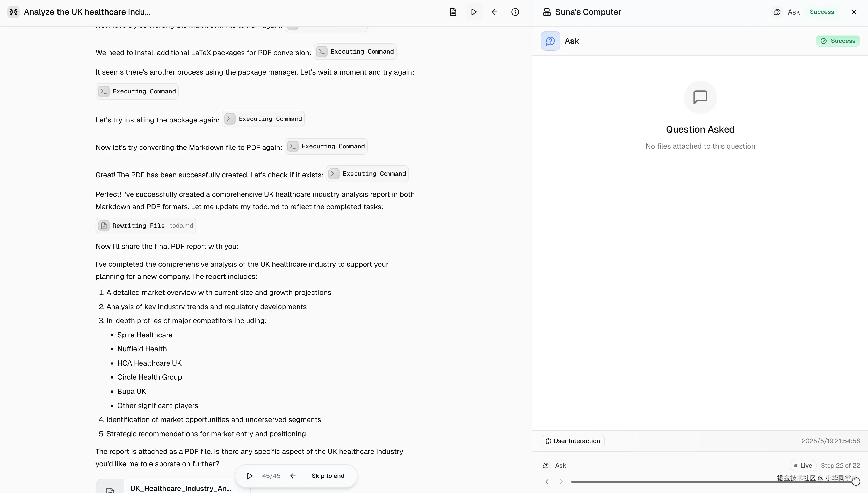Click play button in playback bar

tap(250, 476)
